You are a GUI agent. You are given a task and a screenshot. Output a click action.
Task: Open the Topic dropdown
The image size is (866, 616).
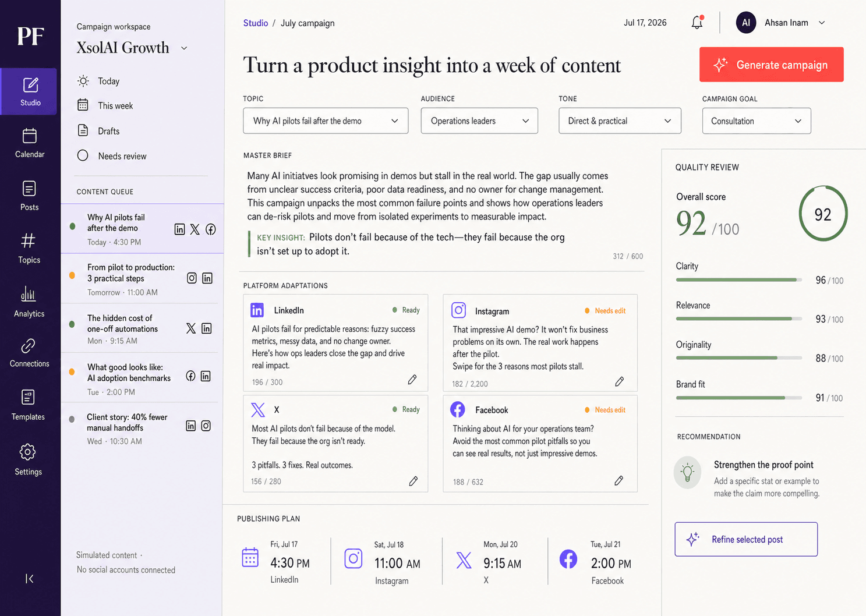point(326,121)
